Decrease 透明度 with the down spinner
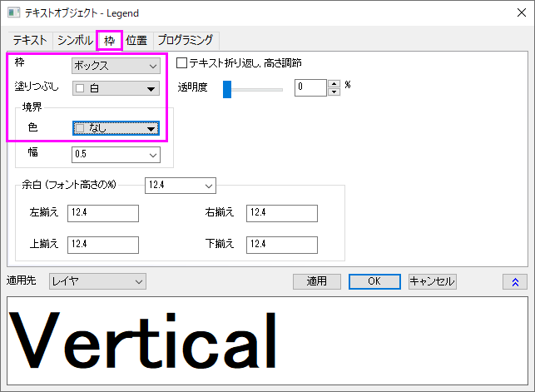This screenshot has height=392, width=535. pos(334,92)
